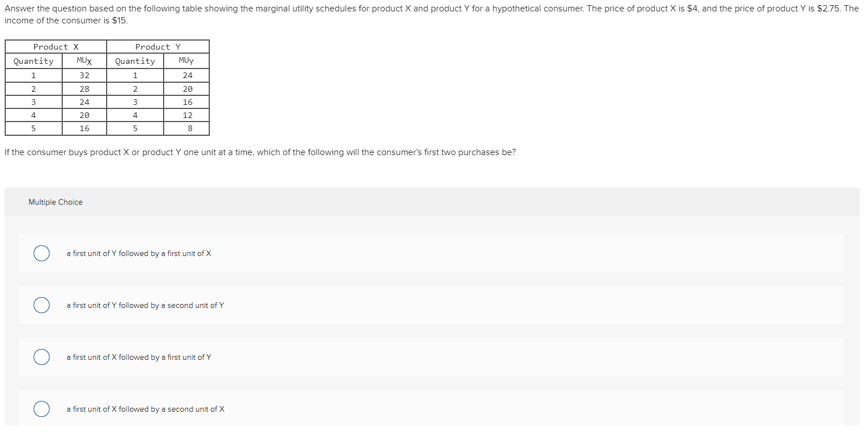The width and height of the screenshot is (868, 434).
Task: Click the table cell with quantity 5 under Product Y
Action: (135, 128)
